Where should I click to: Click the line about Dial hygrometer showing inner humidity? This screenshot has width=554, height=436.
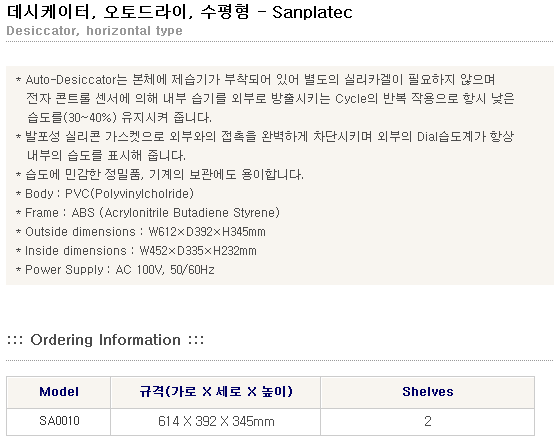106,156
